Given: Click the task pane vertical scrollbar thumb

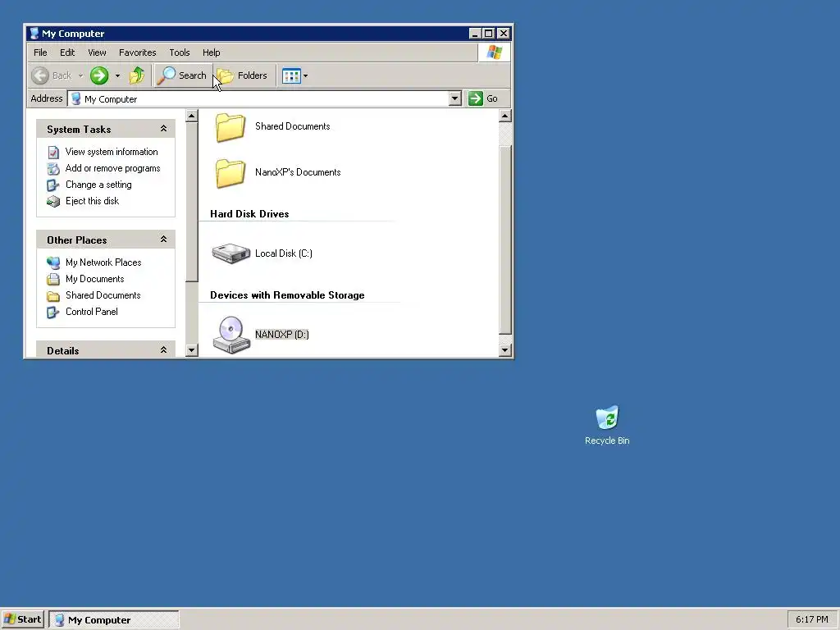Looking at the screenshot, I should pyautogui.click(x=192, y=202).
